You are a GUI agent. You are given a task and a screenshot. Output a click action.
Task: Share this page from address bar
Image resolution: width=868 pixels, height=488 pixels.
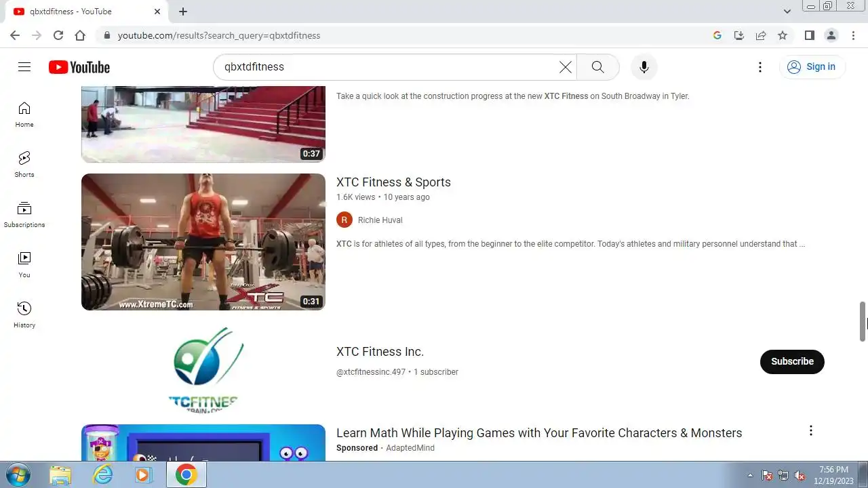coord(761,35)
